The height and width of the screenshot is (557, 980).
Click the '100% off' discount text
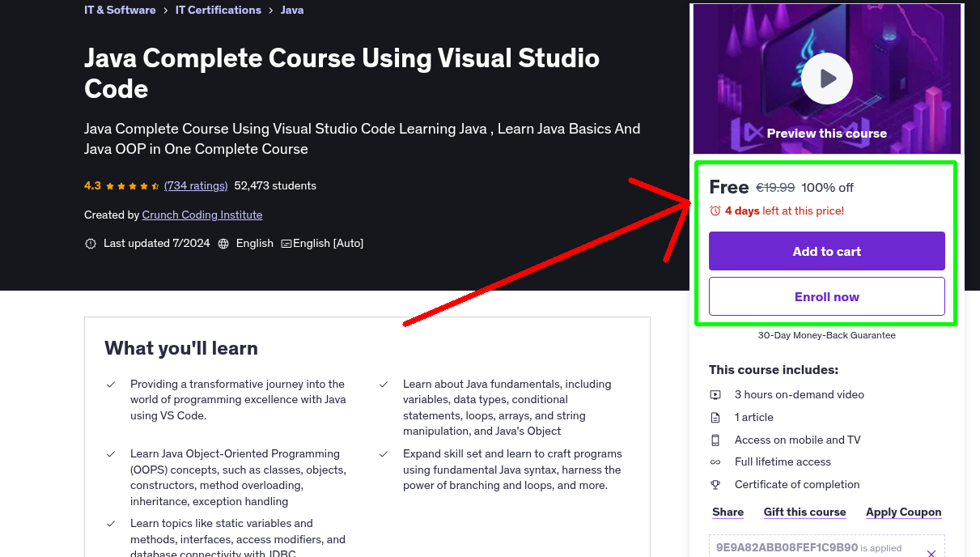[828, 188]
